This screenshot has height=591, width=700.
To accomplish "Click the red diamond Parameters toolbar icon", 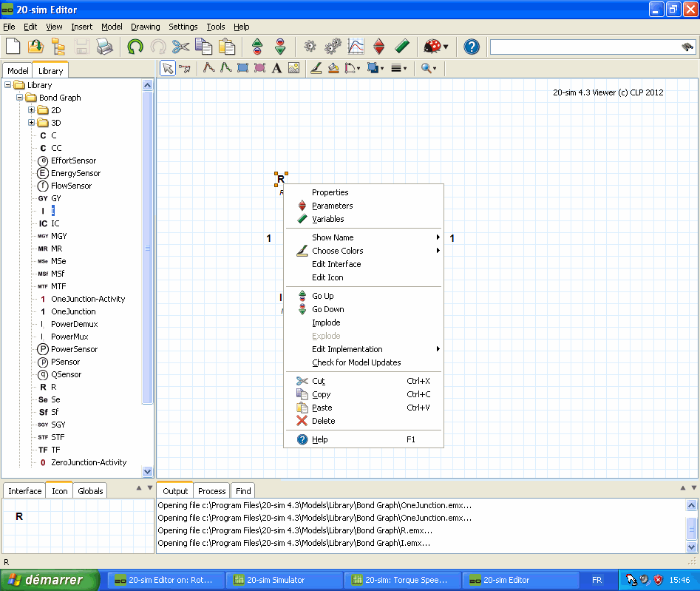I will [378, 47].
